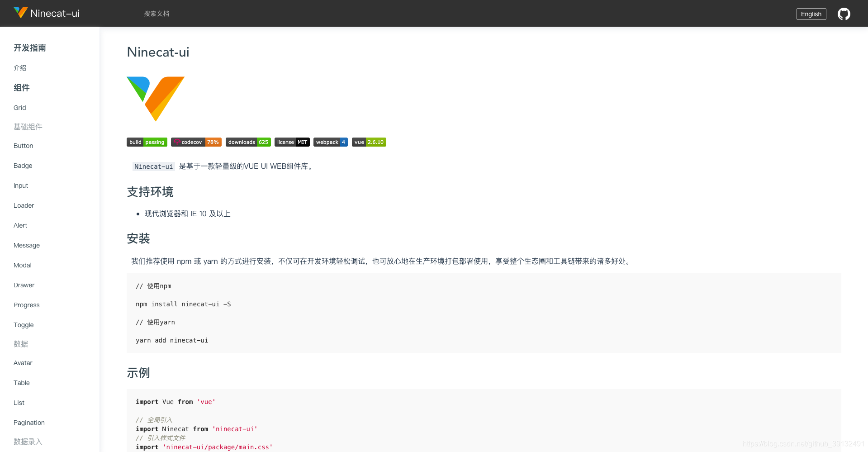
Task: Click the import Ninecat from 'ninecat-ui' line
Action: pyautogui.click(x=196, y=429)
